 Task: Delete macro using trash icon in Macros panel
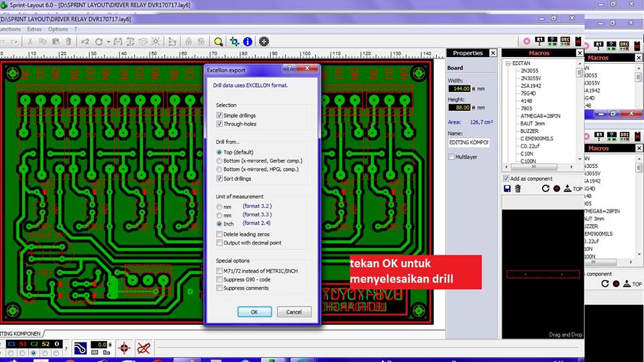[518, 189]
